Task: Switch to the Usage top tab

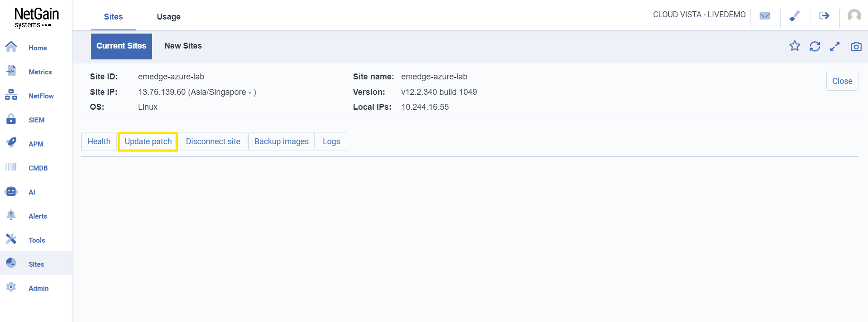Action: [169, 17]
